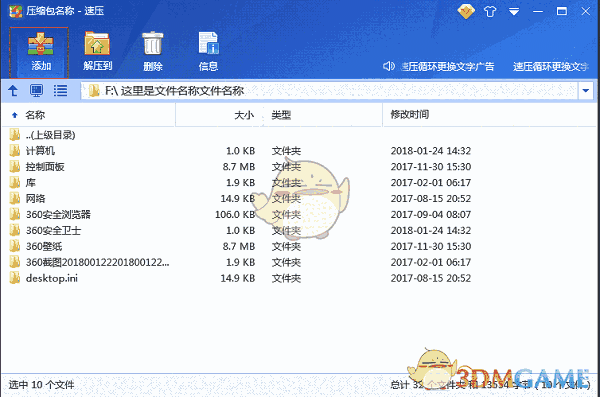Switch to list view icon
Viewport: 600px width, 397px height.
(60, 91)
